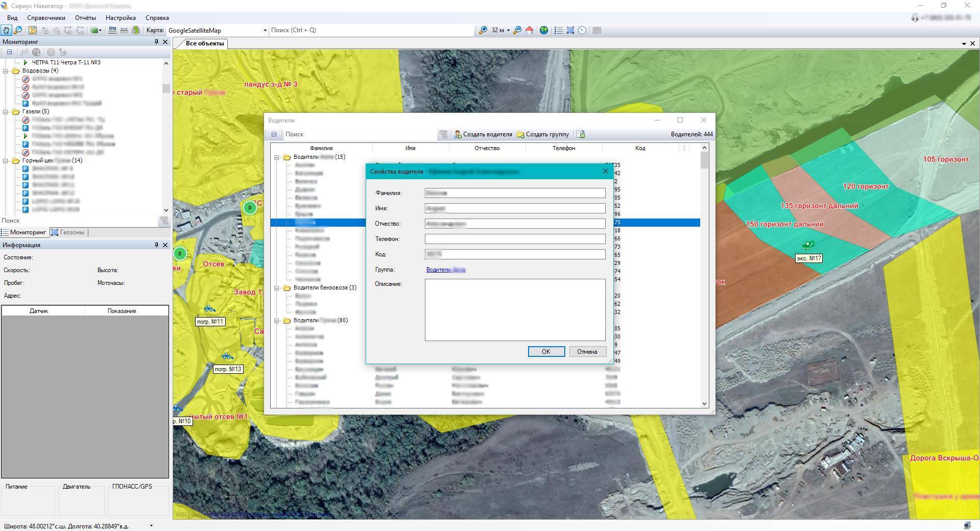Open the 32 м scale dropdown
Screen dimensions: 980x531
click(x=508, y=31)
